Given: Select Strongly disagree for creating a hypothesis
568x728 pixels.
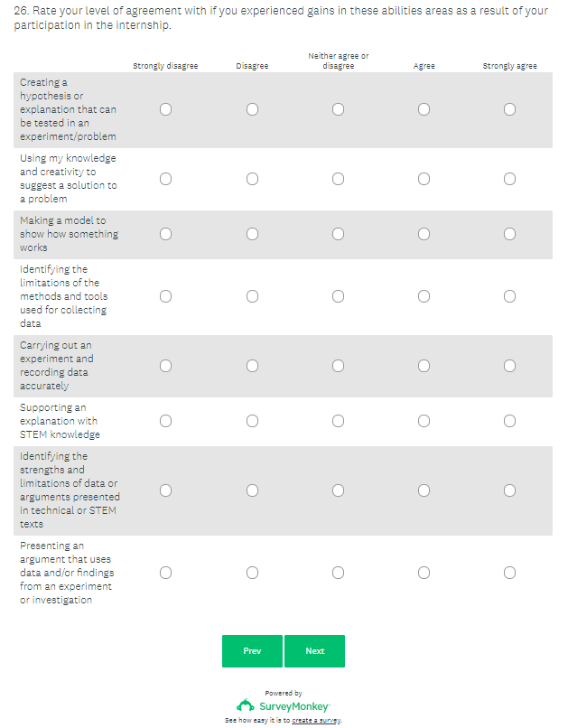Looking at the screenshot, I should (x=165, y=109).
